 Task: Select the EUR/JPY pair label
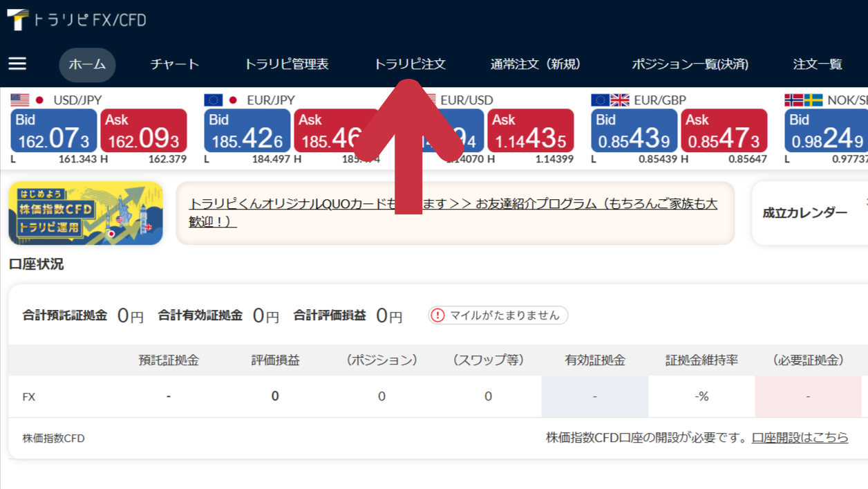coord(270,100)
